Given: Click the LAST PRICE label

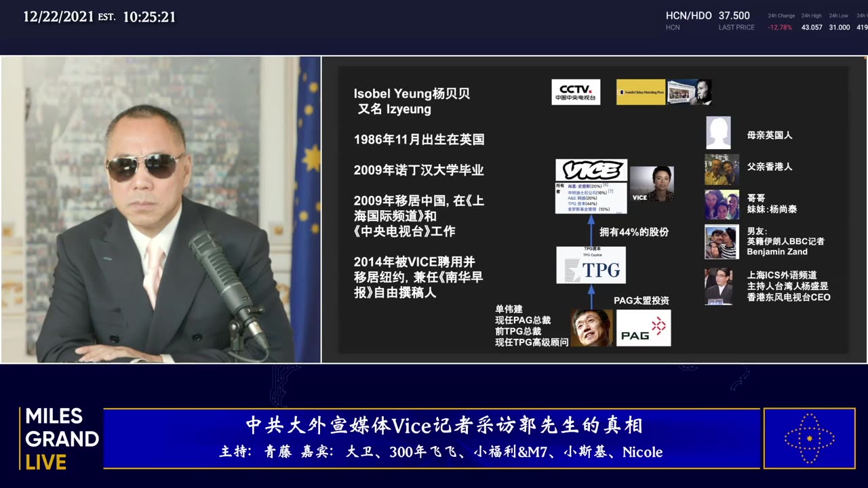Looking at the screenshot, I should [736, 28].
